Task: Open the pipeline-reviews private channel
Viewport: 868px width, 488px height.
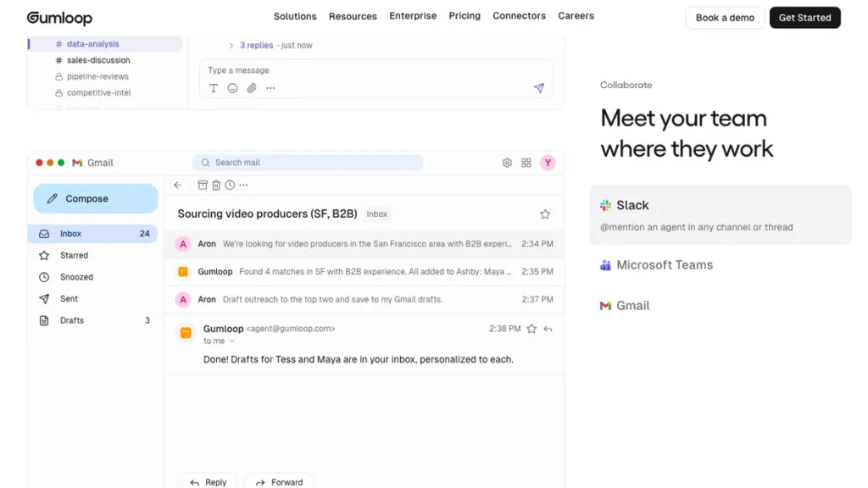Action: coord(92,76)
